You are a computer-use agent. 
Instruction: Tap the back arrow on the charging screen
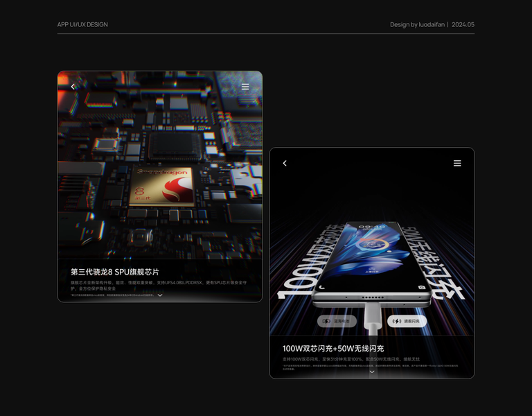coord(285,164)
